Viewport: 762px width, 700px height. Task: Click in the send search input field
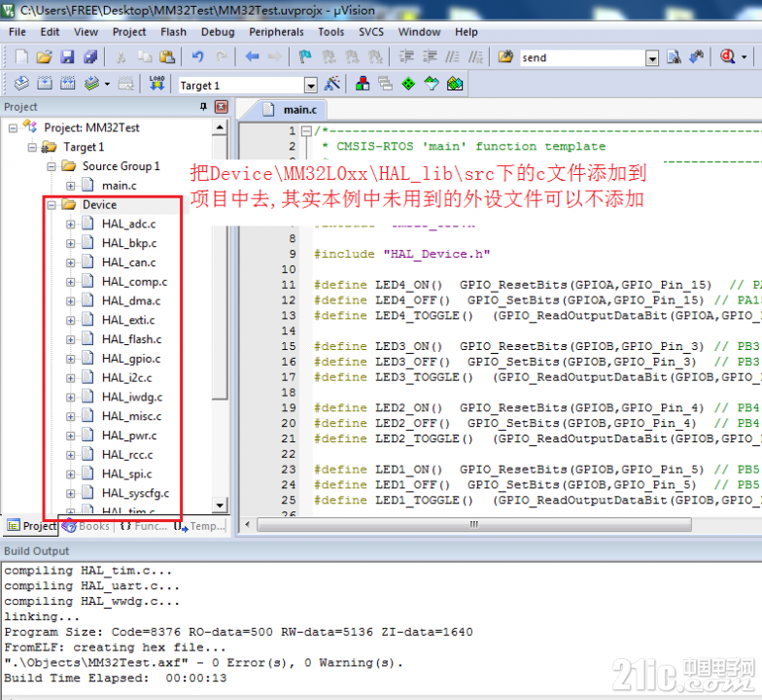(x=582, y=58)
